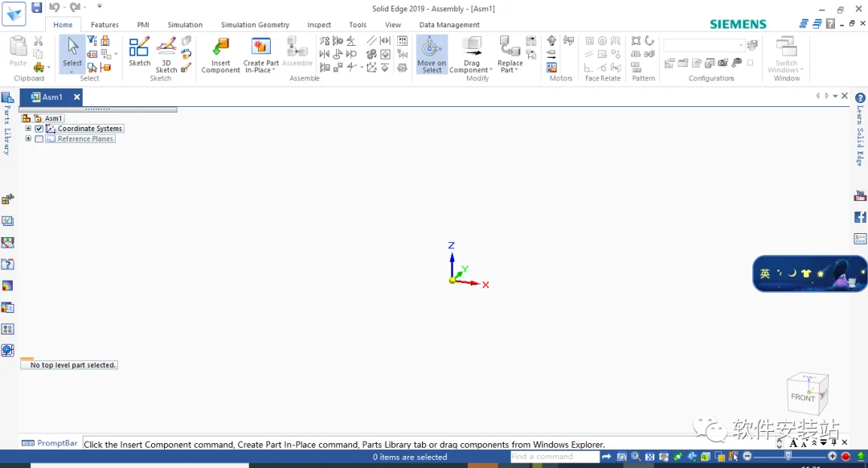
Task: Open the Configurations dropdown box
Action: point(704,45)
